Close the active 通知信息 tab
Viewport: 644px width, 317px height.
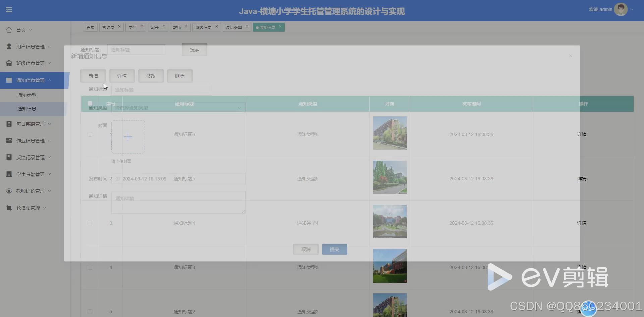[x=280, y=26]
